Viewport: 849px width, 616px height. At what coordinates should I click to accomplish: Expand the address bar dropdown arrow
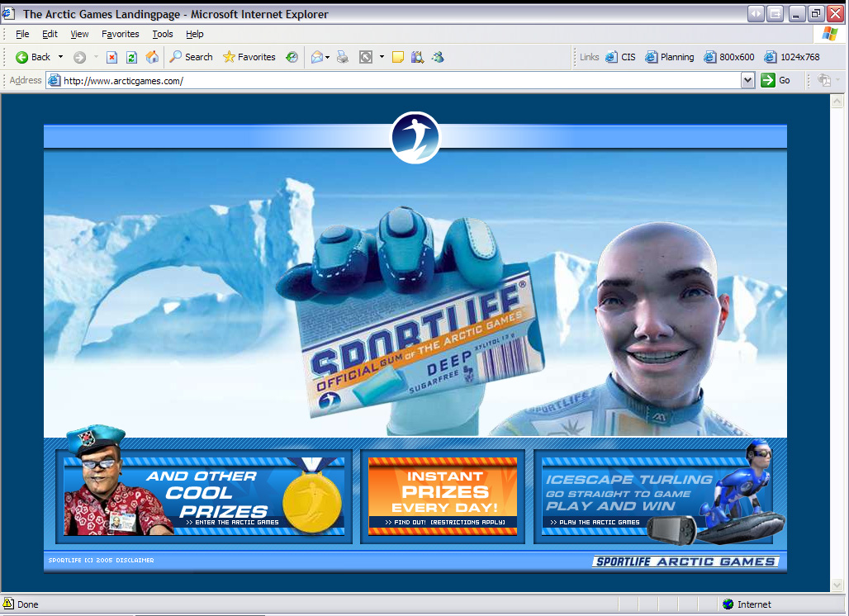pos(747,81)
